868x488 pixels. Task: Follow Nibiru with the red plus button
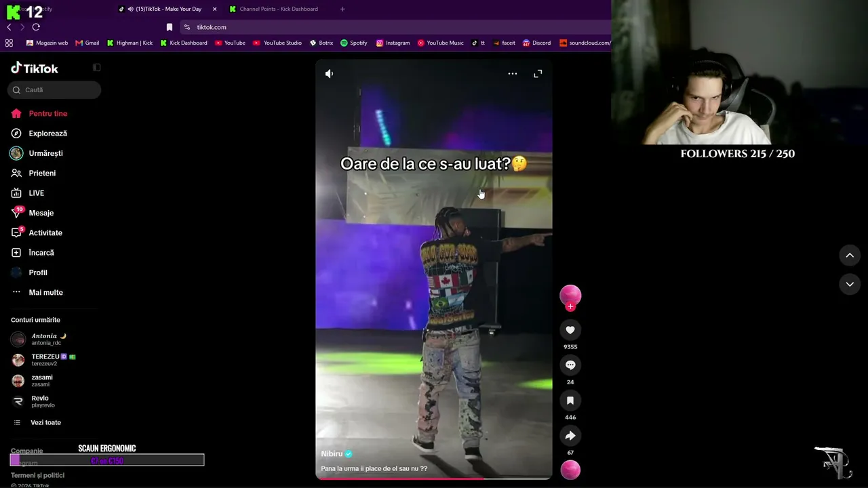570,306
